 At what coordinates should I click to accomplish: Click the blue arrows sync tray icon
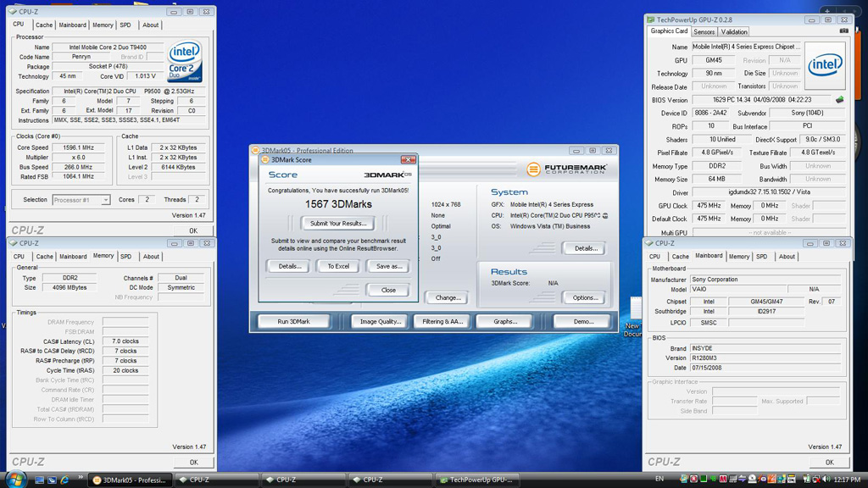point(743,480)
